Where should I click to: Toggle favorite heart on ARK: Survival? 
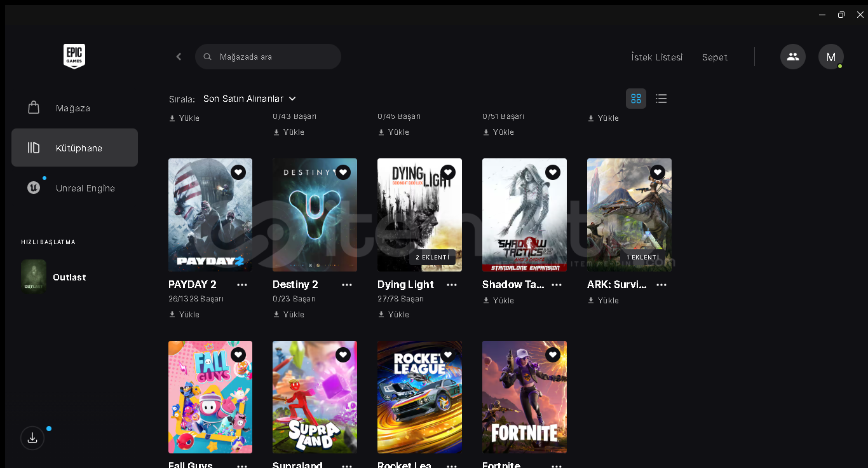658,172
